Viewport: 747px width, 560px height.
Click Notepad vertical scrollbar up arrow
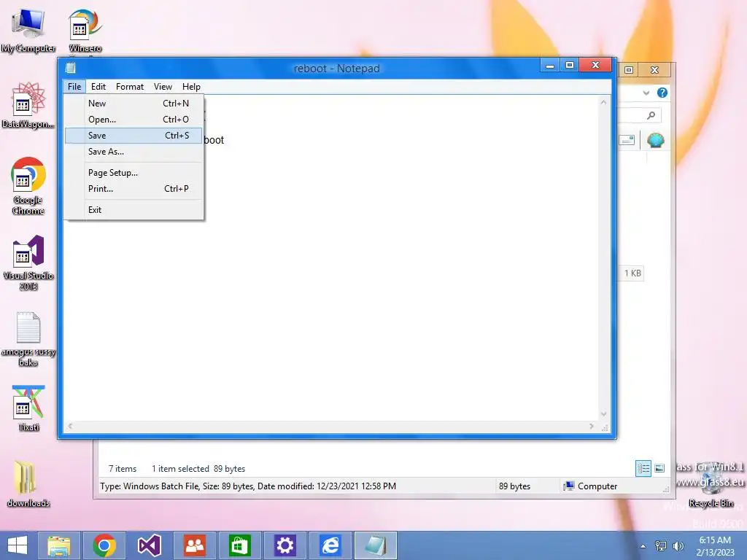[x=603, y=102]
